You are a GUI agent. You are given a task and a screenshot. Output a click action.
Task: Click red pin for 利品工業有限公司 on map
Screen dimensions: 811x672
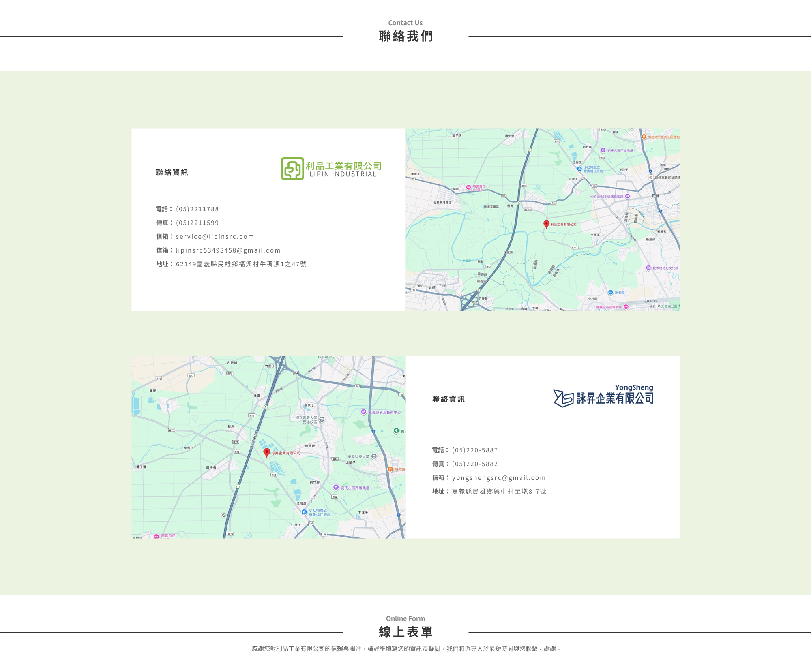pyautogui.click(x=546, y=224)
